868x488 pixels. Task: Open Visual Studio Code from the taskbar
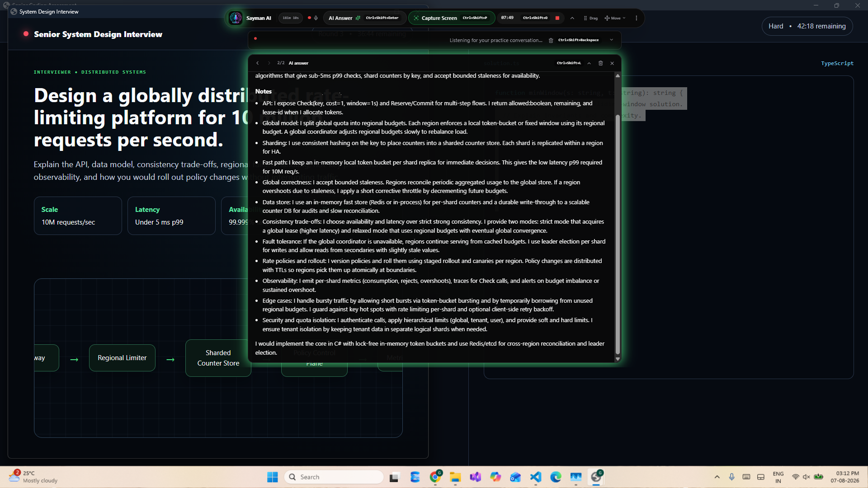click(536, 477)
